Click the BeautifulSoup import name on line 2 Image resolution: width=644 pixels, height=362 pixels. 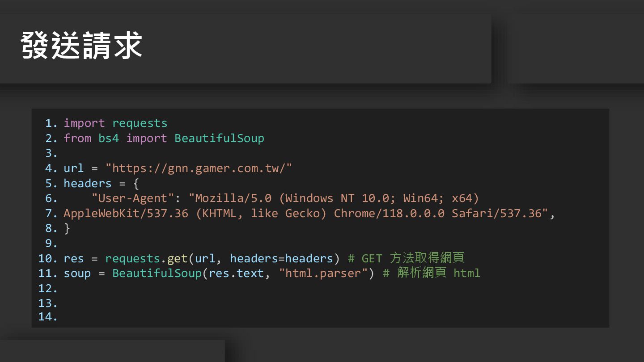click(219, 139)
